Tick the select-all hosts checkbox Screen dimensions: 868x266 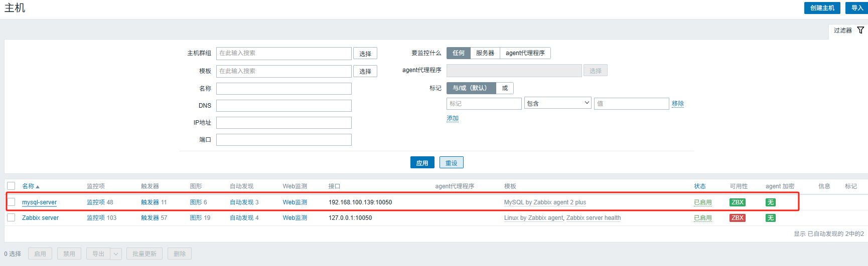pyautogui.click(x=11, y=186)
